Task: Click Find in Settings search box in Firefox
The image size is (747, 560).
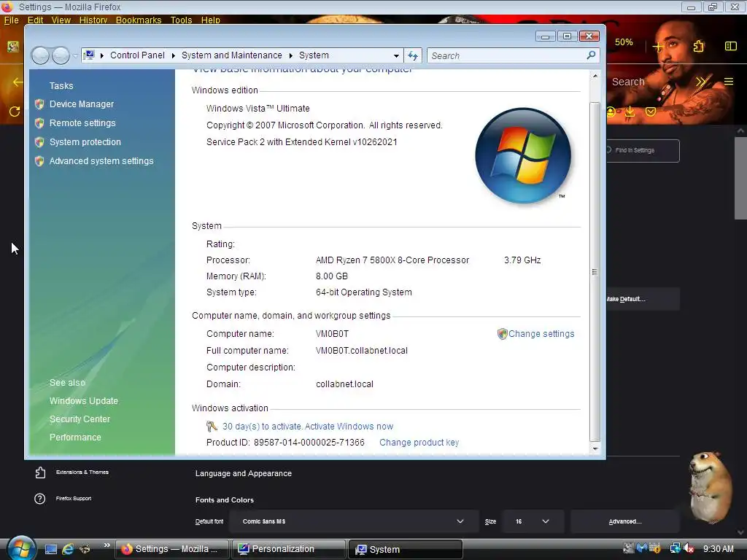Action: tap(643, 150)
